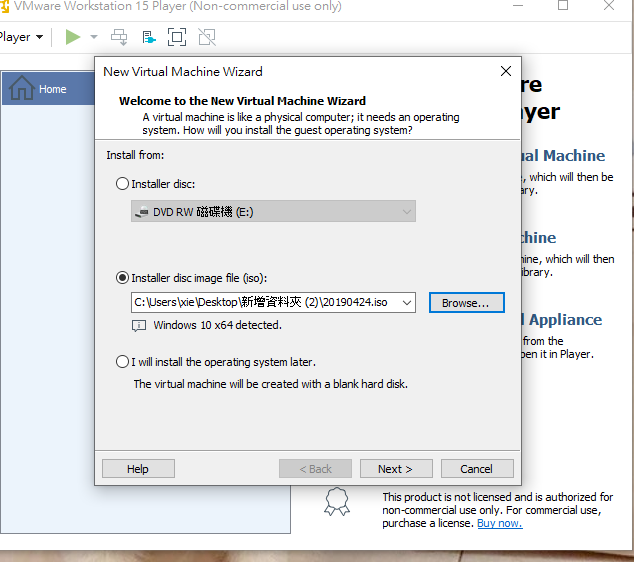Open the Player menu
This screenshot has width=634, height=562.
[21, 37]
